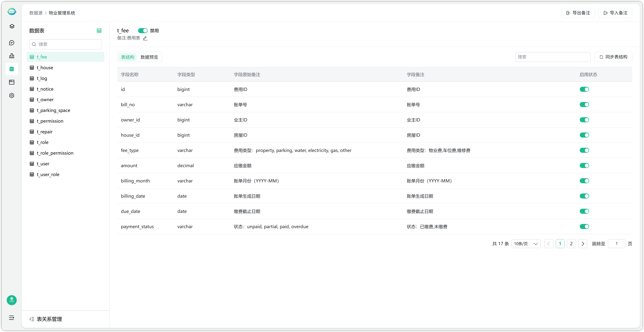Switch to the 数据预览 tab
The image size is (644, 332).
[149, 57]
